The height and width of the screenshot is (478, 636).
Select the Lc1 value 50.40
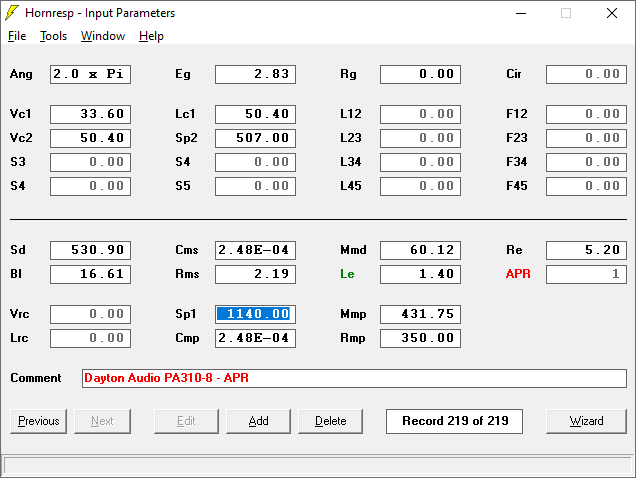tap(256, 114)
